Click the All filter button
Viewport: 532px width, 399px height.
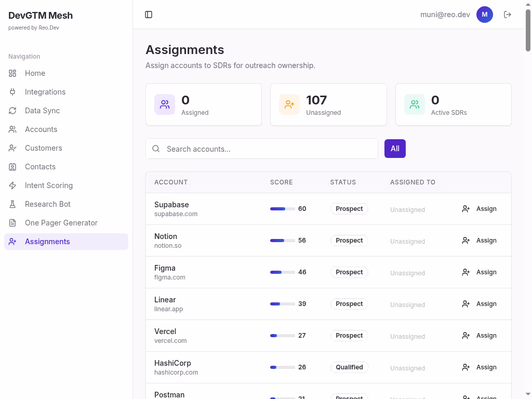tap(395, 149)
